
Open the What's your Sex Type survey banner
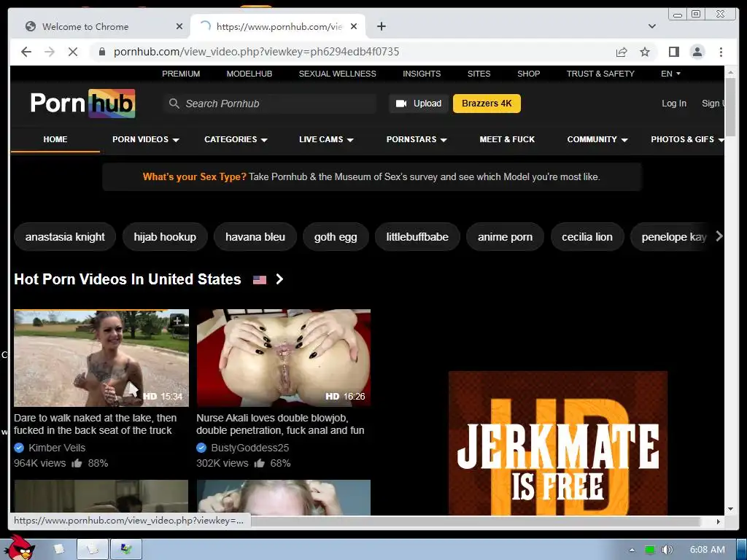pos(371,176)
